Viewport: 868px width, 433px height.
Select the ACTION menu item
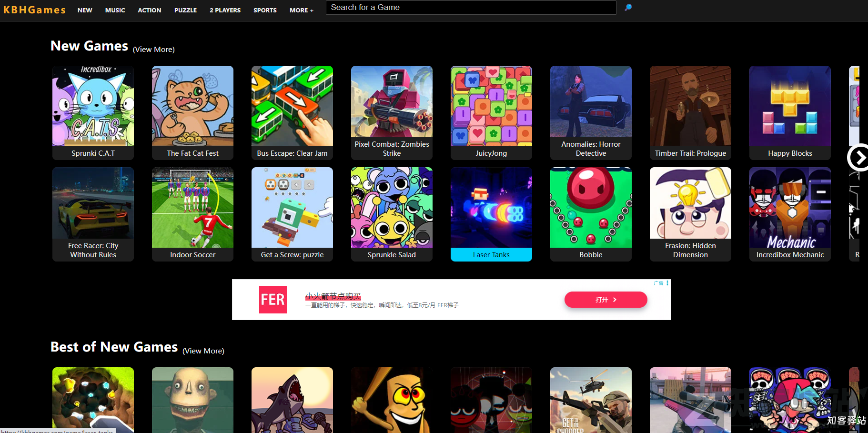click(149, 10)
